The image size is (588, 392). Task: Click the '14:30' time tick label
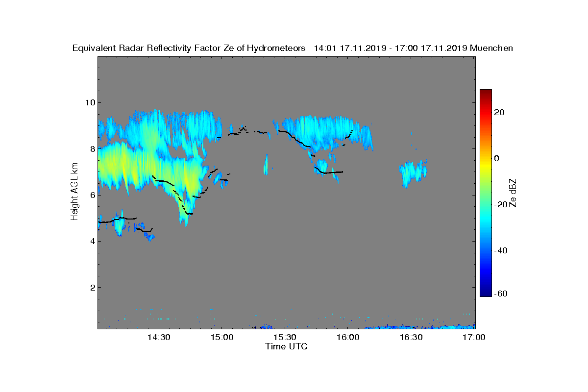pos(158,338)
